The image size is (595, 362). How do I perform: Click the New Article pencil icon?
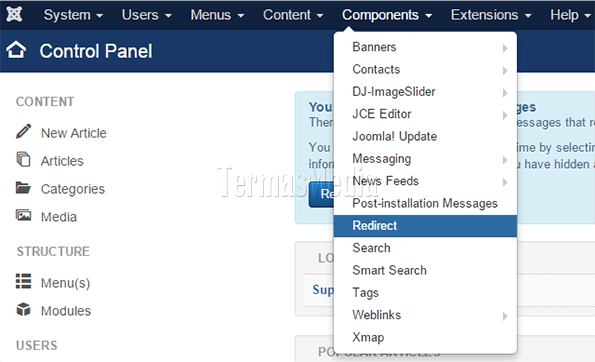[x=24, y=132]
